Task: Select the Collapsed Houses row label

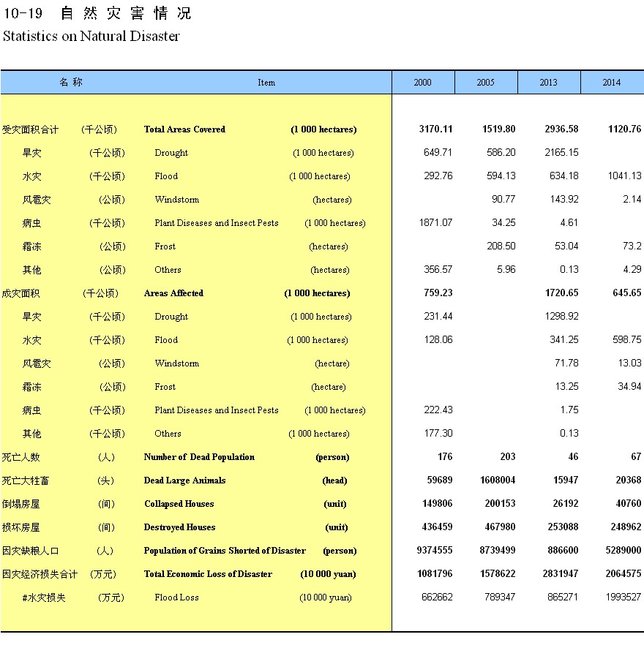Action: [x=179, y=504]
